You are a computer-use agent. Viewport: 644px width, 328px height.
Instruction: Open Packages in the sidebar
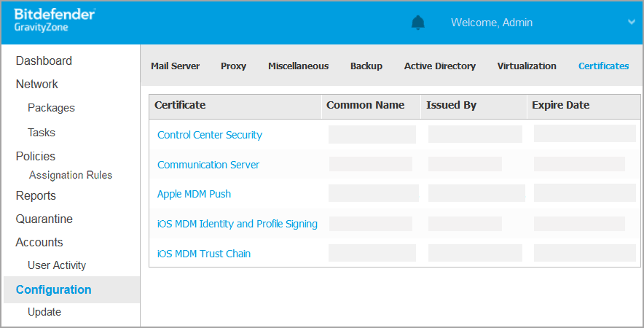51,108
